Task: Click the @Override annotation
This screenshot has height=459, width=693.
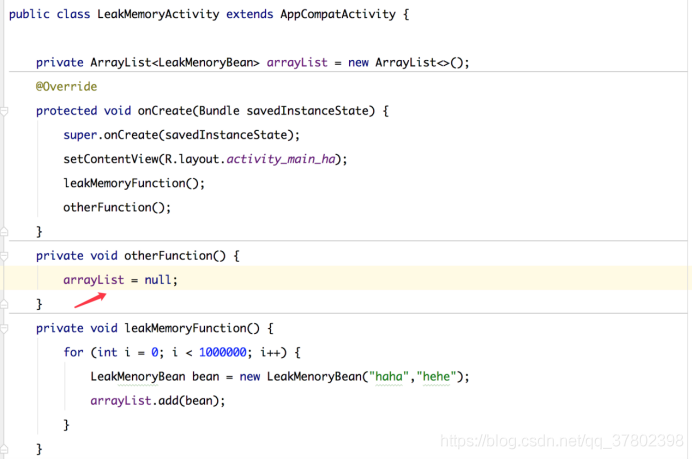Action: click(x=66, y=87)
